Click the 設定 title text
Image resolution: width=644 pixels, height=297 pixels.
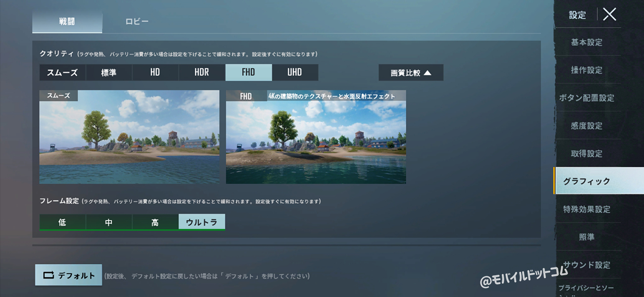[x=578, y=15]
